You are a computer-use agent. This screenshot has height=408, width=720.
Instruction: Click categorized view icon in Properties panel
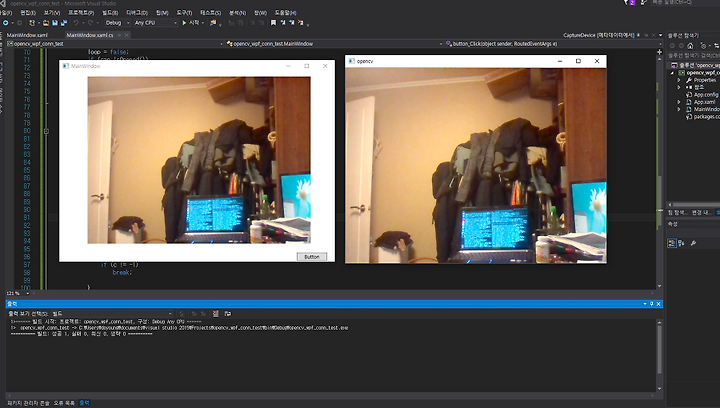pos(672,243)
